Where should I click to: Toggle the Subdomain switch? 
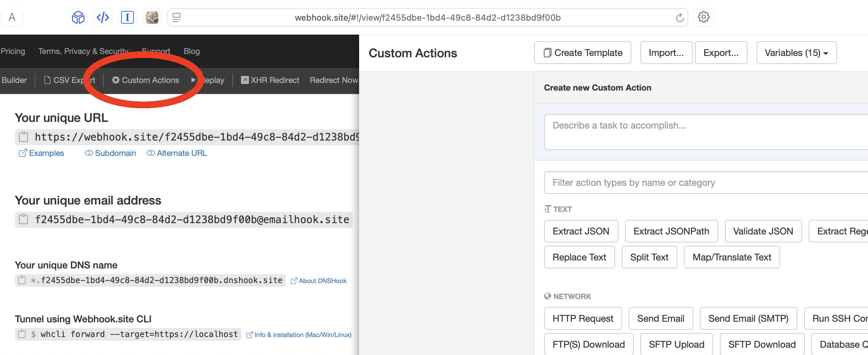click(x=89, y=153)
